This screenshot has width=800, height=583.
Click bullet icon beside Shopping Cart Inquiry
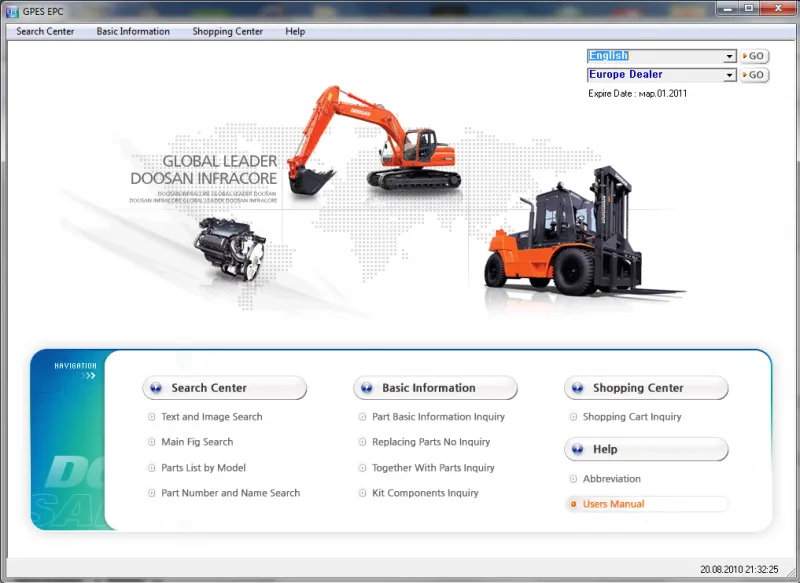573,417
